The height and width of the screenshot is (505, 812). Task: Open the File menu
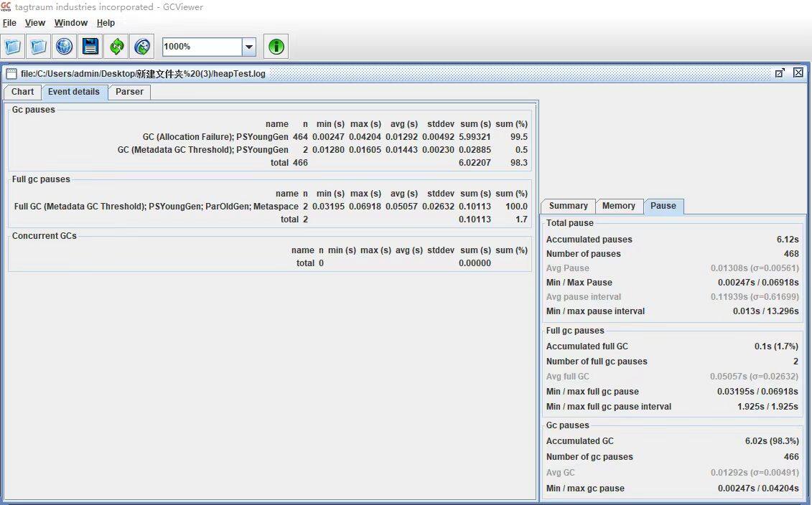pos(9,23)
